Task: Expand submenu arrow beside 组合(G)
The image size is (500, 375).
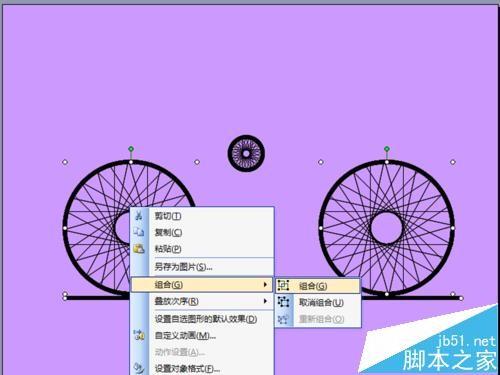Action: point(265,285)
